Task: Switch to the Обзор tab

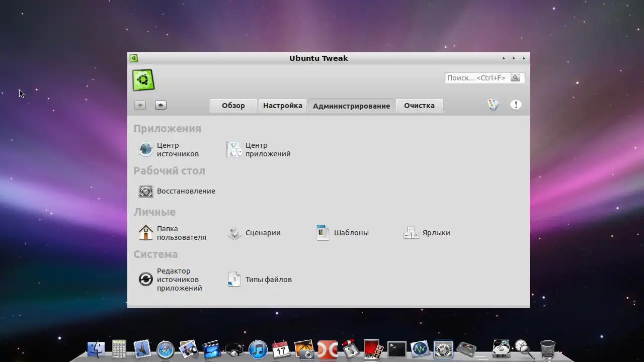Action: 233,106
